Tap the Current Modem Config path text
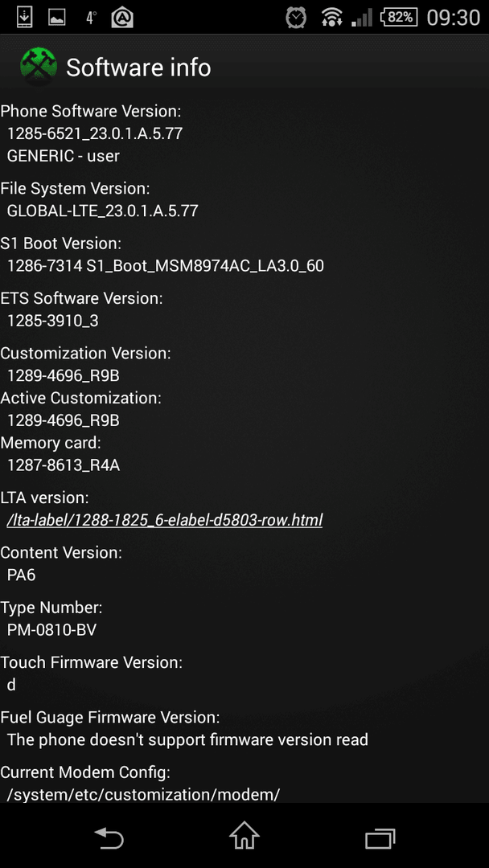Screen dimensions: 489x868 point(143,795)
